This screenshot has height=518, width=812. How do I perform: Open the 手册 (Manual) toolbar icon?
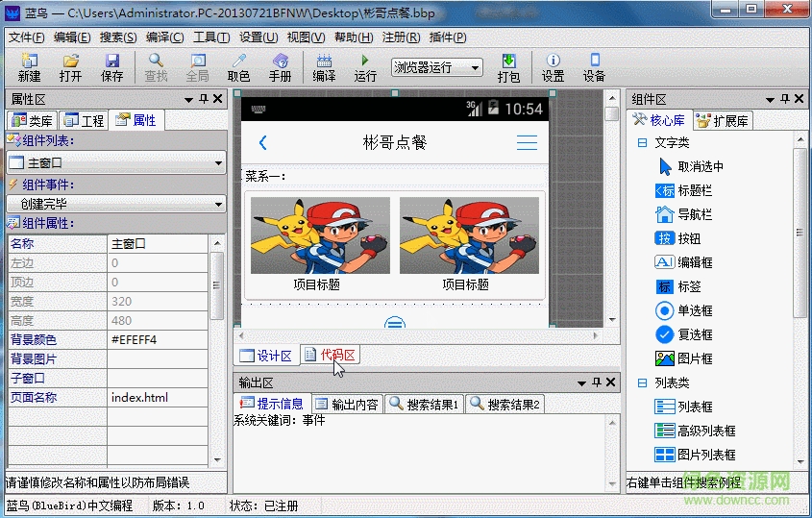point(280,67)
